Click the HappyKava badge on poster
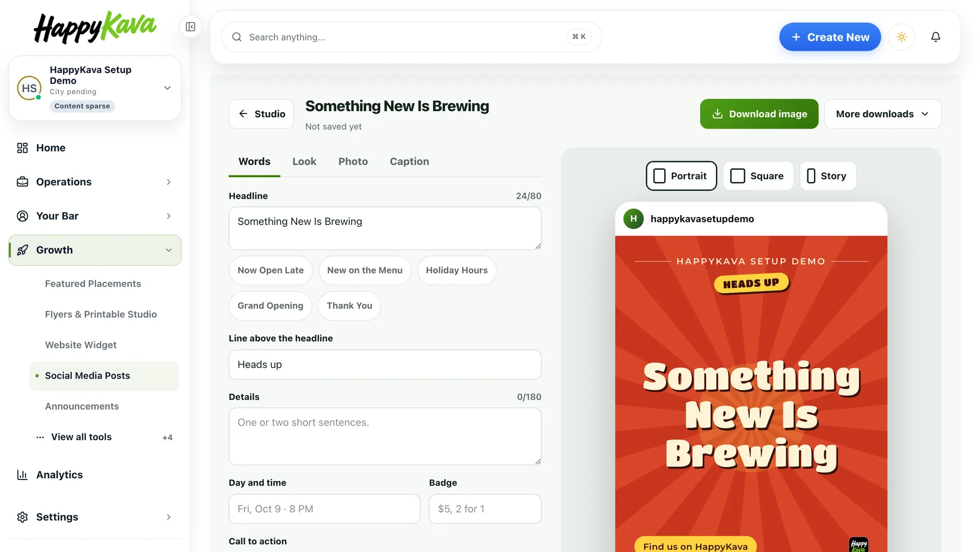980x552 pixels. [859, 545]
